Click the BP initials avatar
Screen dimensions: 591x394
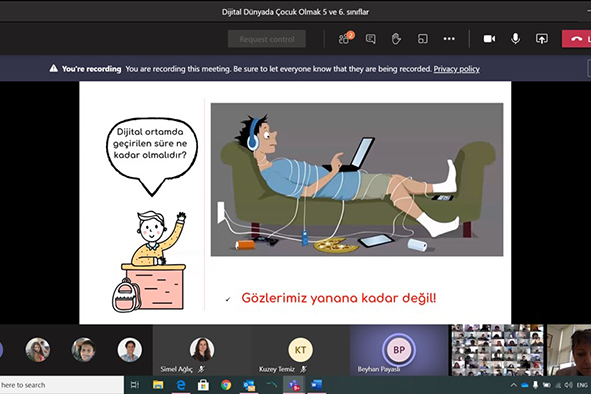399,350
